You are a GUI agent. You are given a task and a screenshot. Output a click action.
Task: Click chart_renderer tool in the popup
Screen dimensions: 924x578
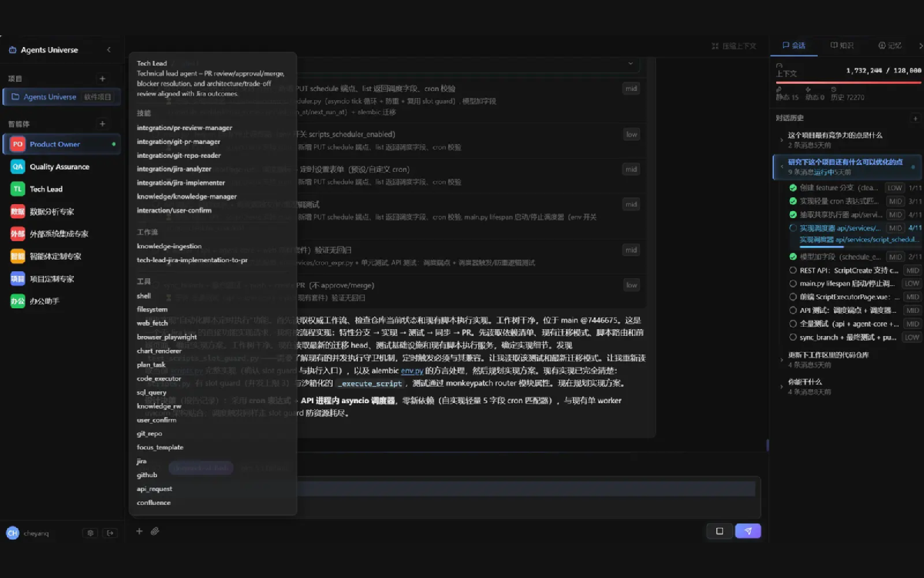pyautogui.click(x=160, y=351)
